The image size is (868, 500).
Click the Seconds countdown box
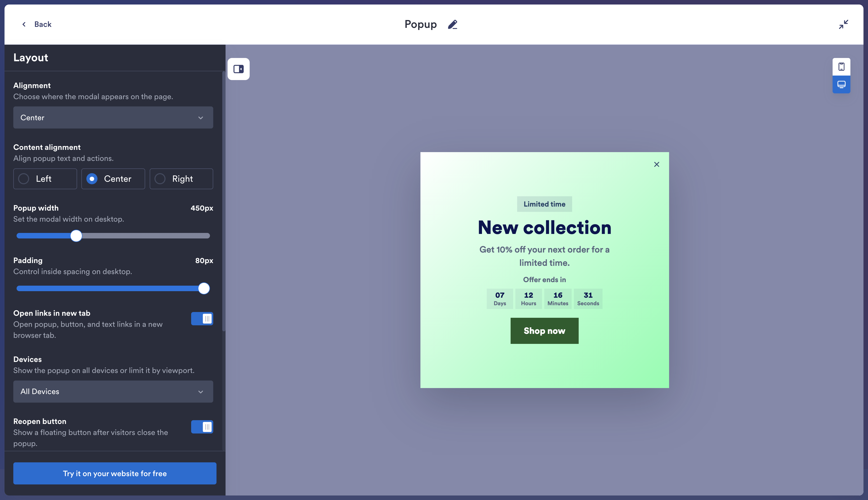click(588, 299)
